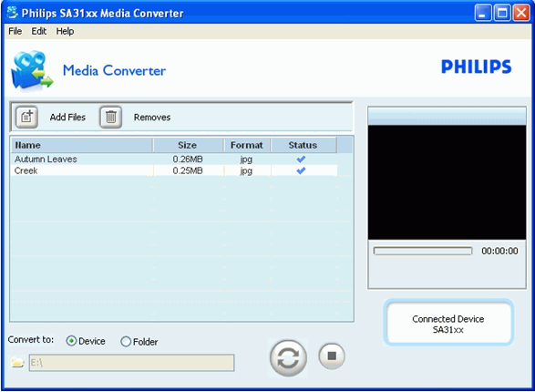Screen dimensions: 535x392
Task: Close the Media Converter window
Action: 521,13
